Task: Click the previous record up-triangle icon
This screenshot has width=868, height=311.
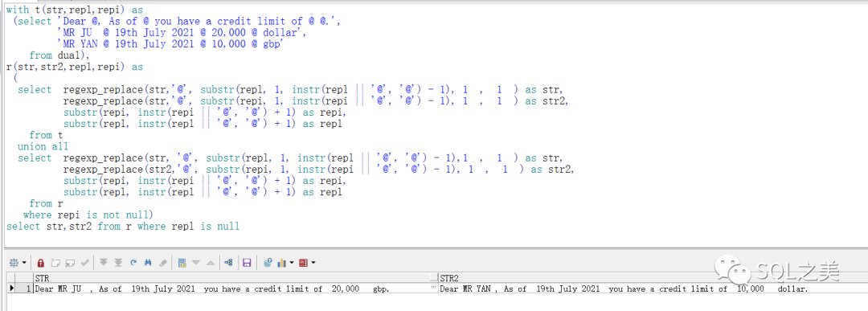Action: point(211,262)
